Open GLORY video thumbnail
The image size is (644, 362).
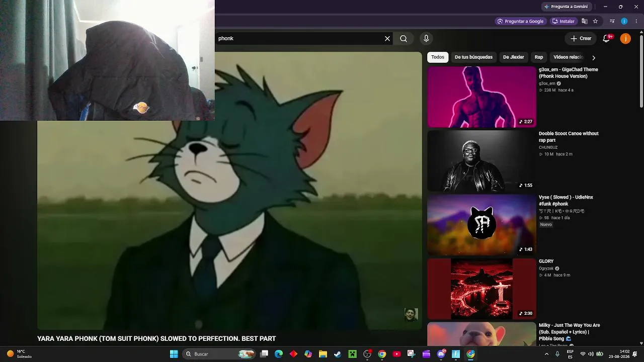[x=481, y=289]
